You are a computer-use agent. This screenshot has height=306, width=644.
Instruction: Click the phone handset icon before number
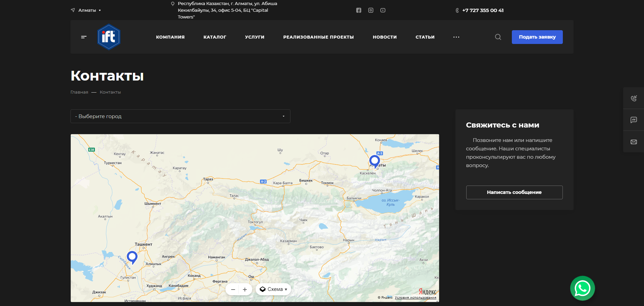tap(457, 10)
